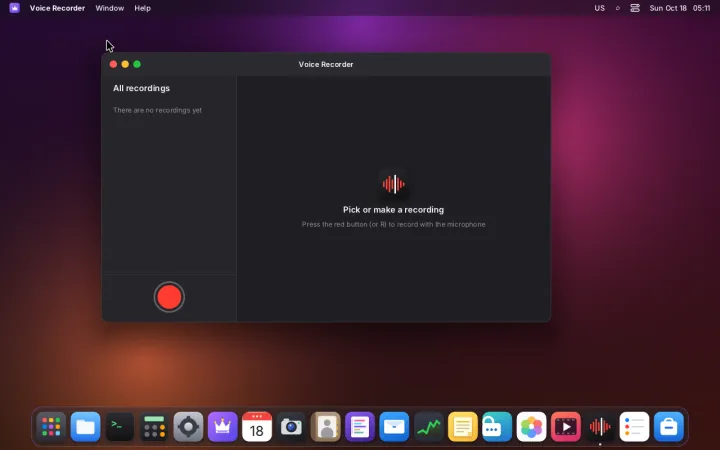The height and width of the screenshot is (450, 720).
Task: Open the purple text editor in the dock
Action: 360,427
